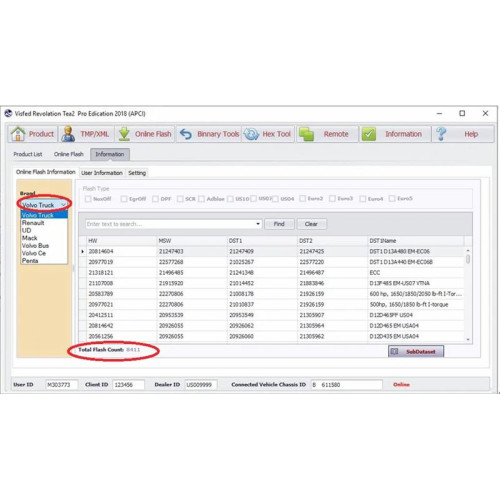Click the Online status text
500x500 pixels.
(401, 385)
